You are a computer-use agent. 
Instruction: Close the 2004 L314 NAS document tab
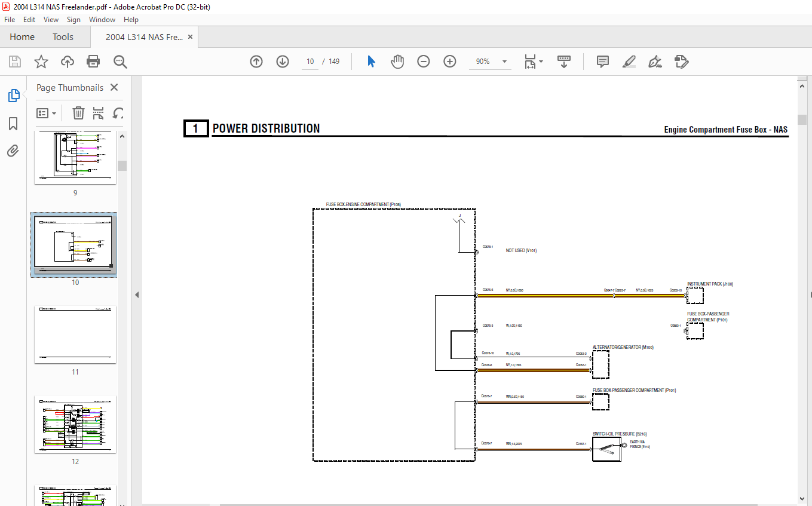(x=191, y=37)
